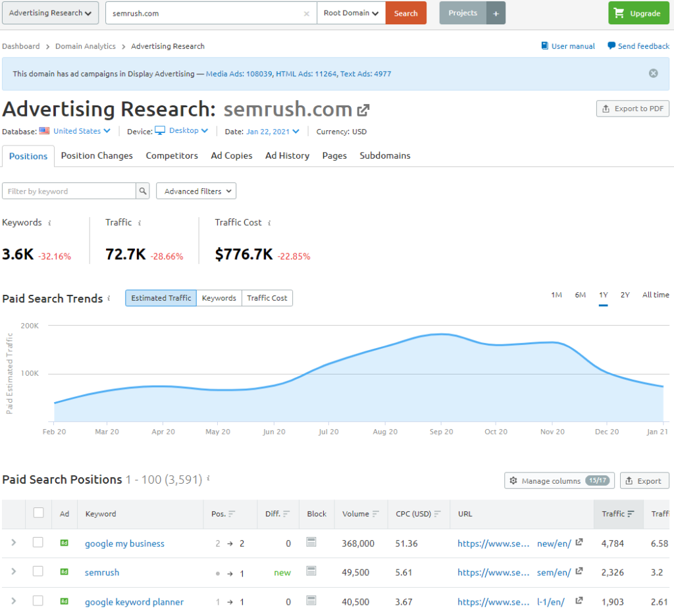
Task: Expand the google my business row
Action: pyautogui.click(x=14, y=542)
